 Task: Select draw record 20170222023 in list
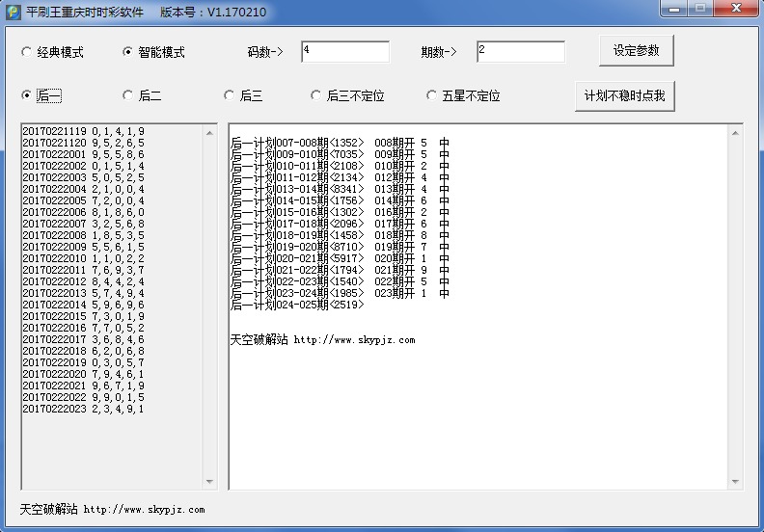click(83, 409)
